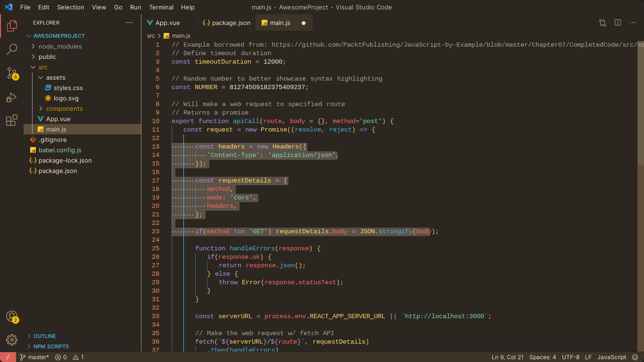Open the Go menu
644x362 pixels.
tap(118, 7)
